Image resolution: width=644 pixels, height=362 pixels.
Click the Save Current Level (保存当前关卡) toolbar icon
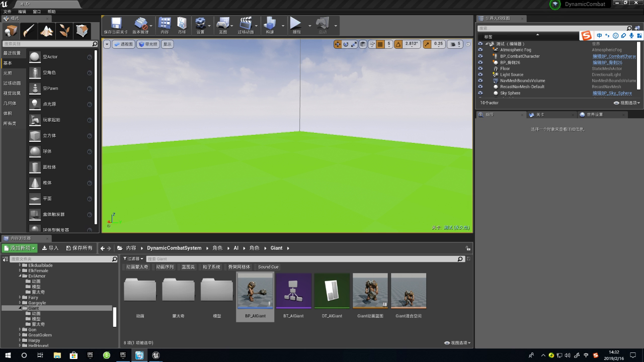[x=116, y=25]
